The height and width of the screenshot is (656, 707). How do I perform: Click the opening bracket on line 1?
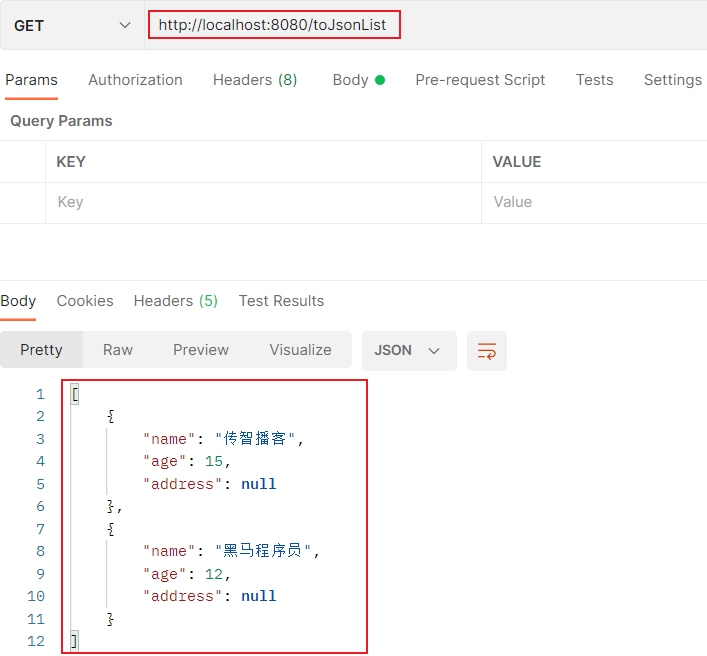coord(75,395)
